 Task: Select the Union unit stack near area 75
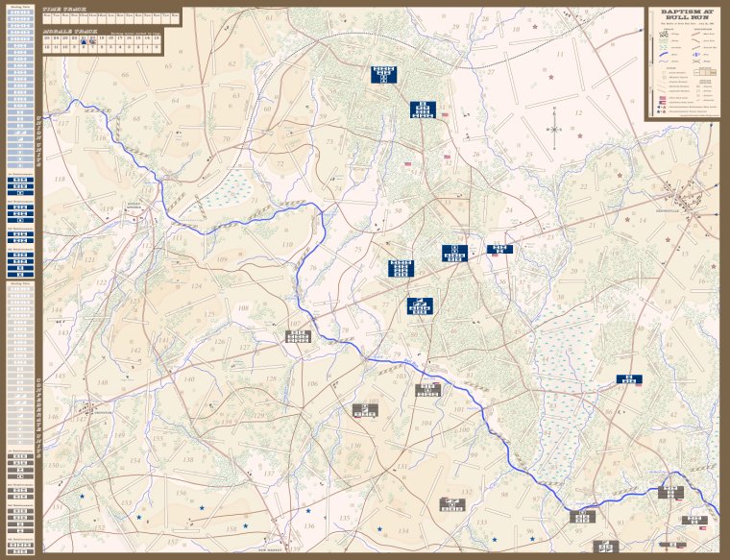401,269
